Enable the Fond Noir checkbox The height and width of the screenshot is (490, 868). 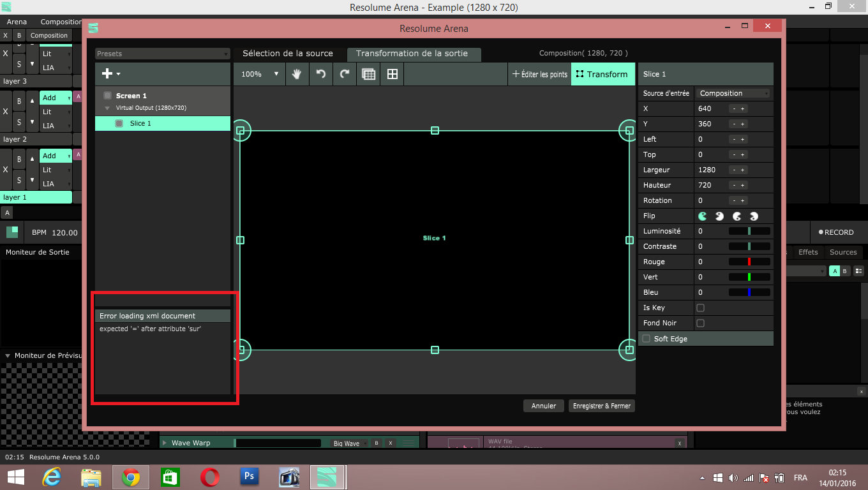pos(700,323)
